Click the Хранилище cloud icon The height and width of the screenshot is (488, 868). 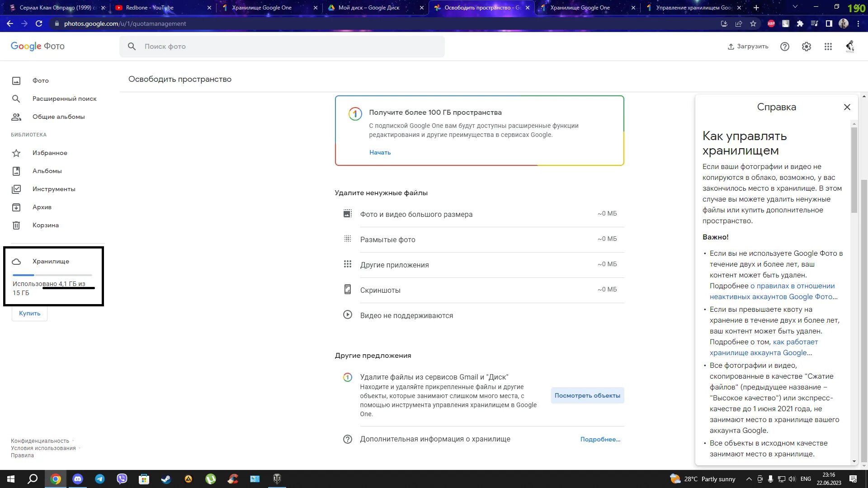(16, 262)
